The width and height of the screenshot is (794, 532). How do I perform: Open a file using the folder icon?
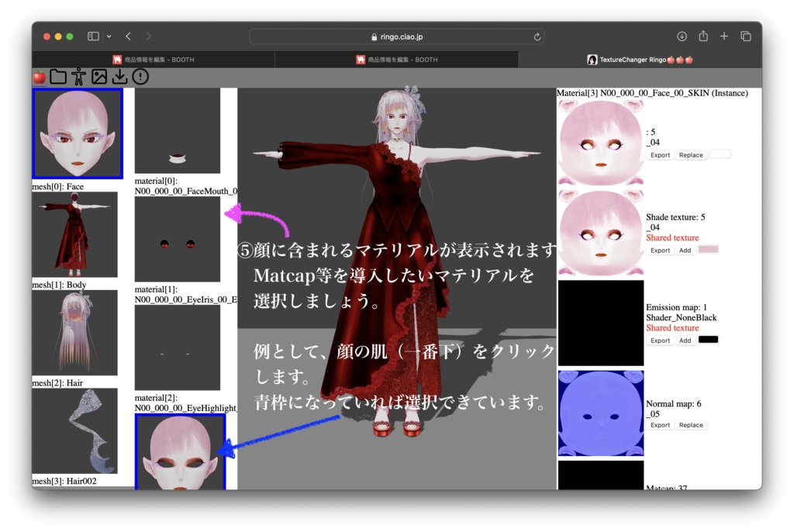coord(59,76)
